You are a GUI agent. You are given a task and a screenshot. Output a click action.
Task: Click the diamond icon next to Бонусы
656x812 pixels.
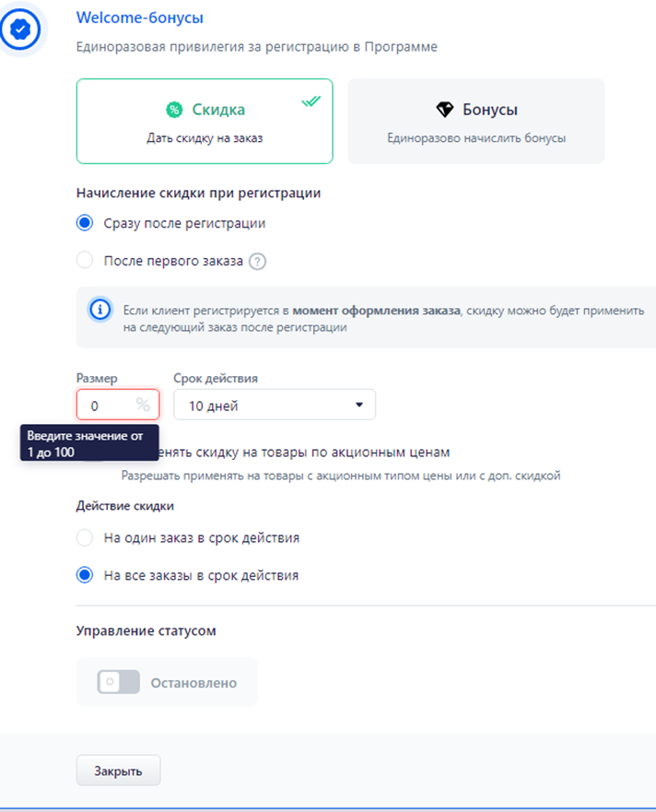pos(445,110)
